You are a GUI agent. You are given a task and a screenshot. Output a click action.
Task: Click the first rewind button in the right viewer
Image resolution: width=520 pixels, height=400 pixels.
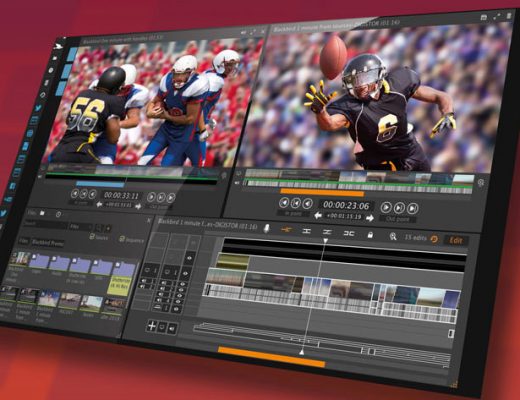pos(284,202)
